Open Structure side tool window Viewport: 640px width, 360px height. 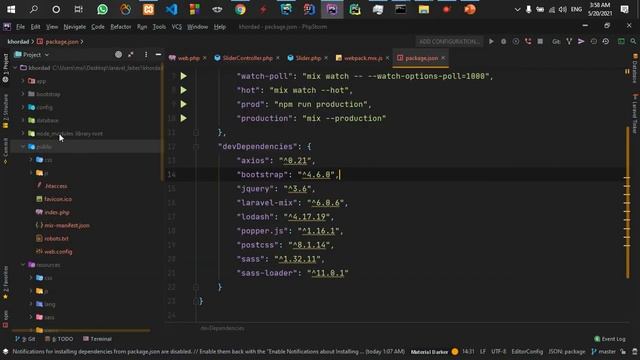pyautogui.click(x=5, y=111)
